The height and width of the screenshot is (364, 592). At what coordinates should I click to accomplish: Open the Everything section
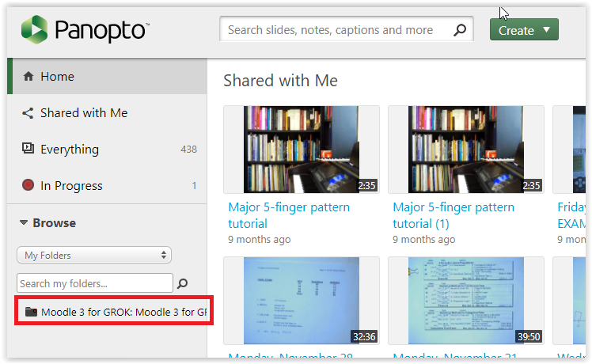coord(107,149)
